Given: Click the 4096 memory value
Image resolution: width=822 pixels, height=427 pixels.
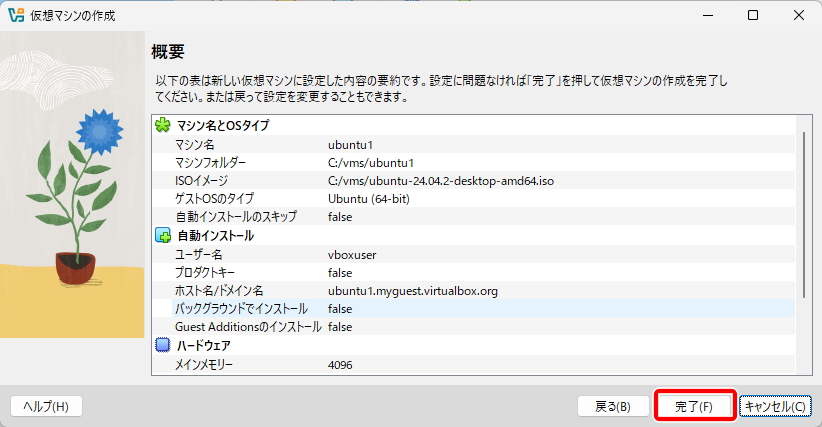Looking at the screenshot, I should tap(340, 365).
